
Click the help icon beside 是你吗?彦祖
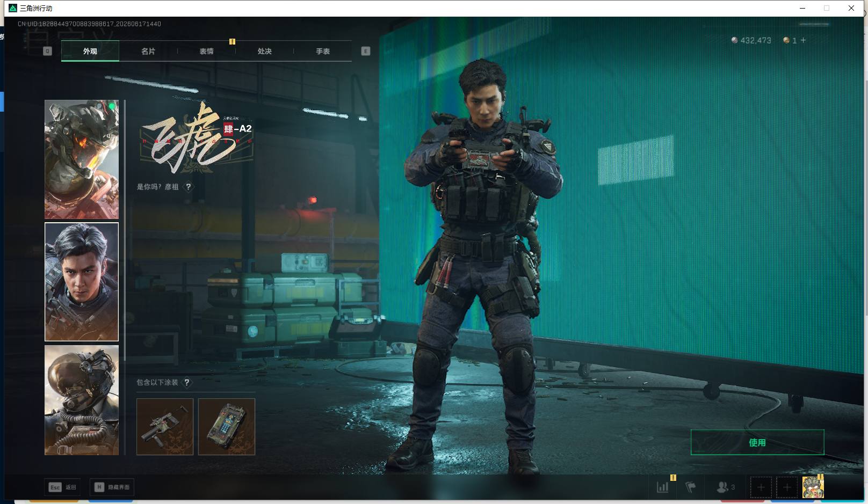(x=188, y=187)
